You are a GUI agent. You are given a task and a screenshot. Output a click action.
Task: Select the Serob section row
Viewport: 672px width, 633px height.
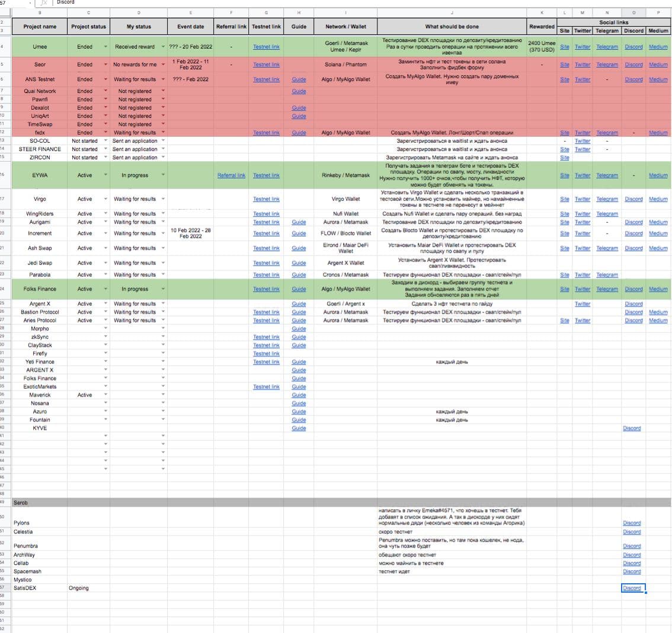coord(341,502)
